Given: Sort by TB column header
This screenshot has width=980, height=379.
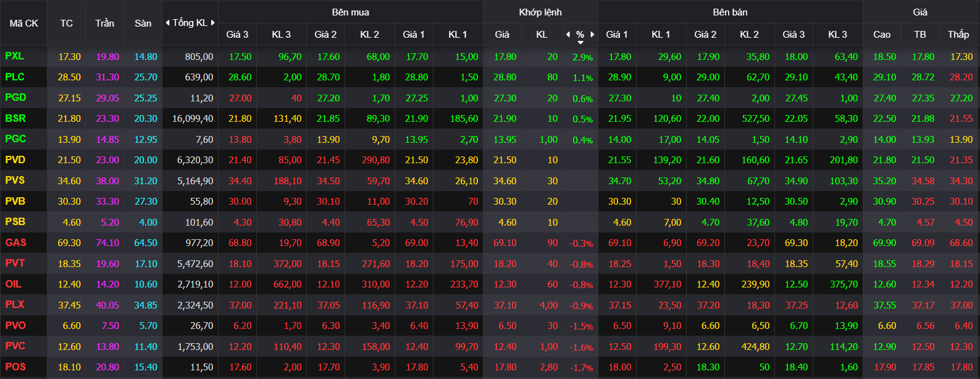Looking at the screenshot, I should (x=920, y=35).
